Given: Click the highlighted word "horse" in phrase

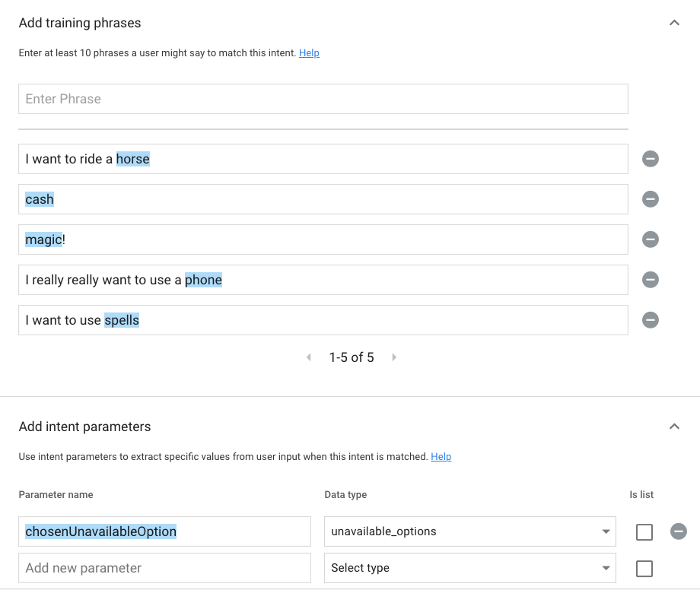Looking at the screenshot, I should (133, 159).
